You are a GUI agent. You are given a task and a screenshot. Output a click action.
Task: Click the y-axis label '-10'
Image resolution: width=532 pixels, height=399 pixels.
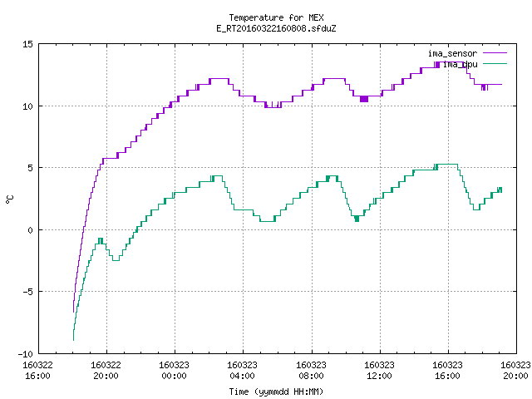pyautogui.click(x=26, y=354)
